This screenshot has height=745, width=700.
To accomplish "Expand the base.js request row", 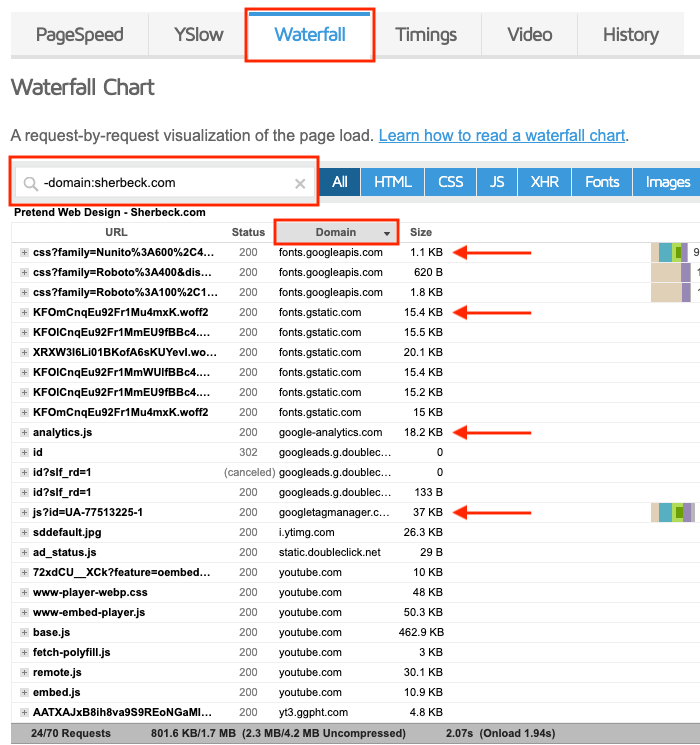I will click(24, 632).
